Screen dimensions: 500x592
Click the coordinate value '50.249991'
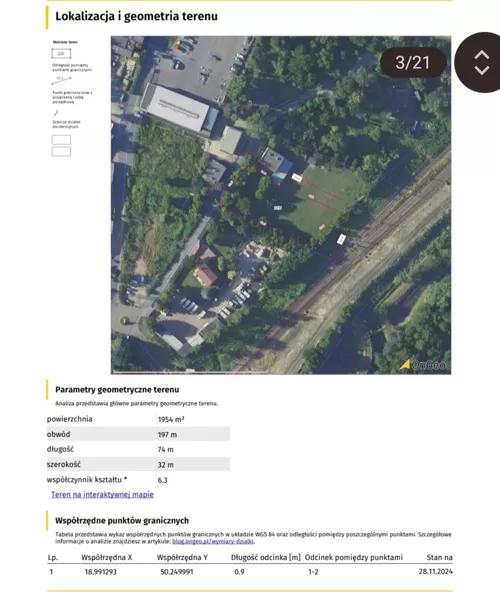coord(177,572)
